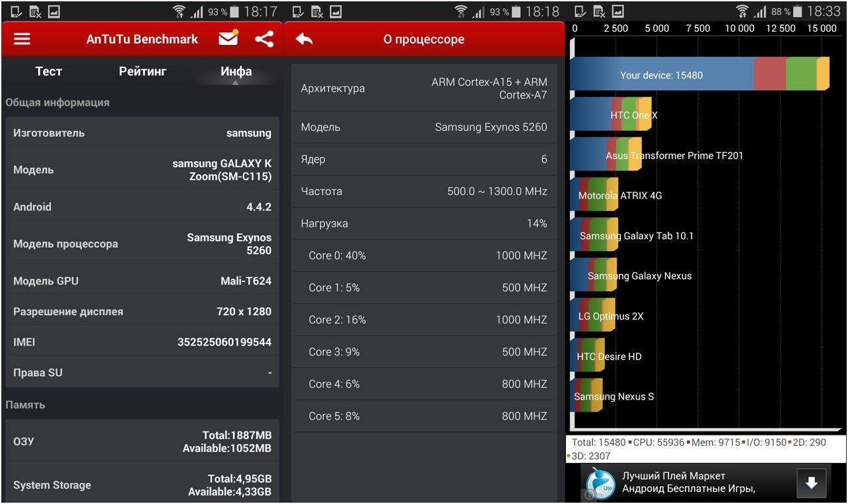The image size is (848, 504).
Task: Tap the Lite app icon in the ad
Action: 600,484
